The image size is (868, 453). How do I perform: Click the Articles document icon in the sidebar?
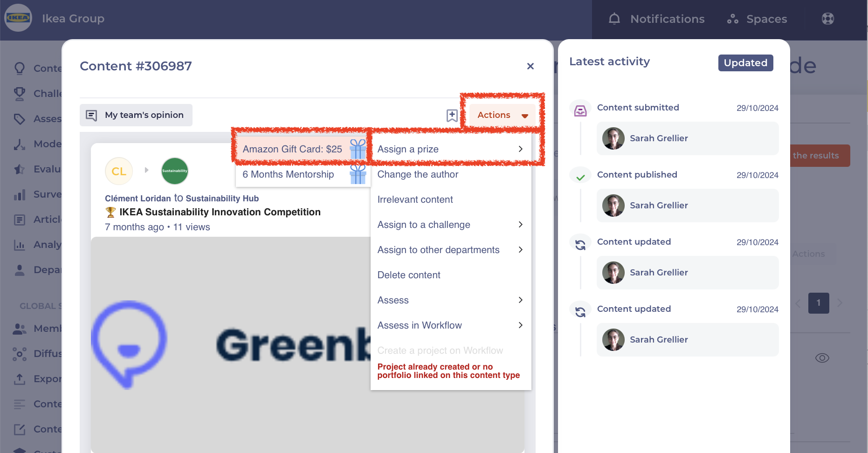tap(20, 220)
